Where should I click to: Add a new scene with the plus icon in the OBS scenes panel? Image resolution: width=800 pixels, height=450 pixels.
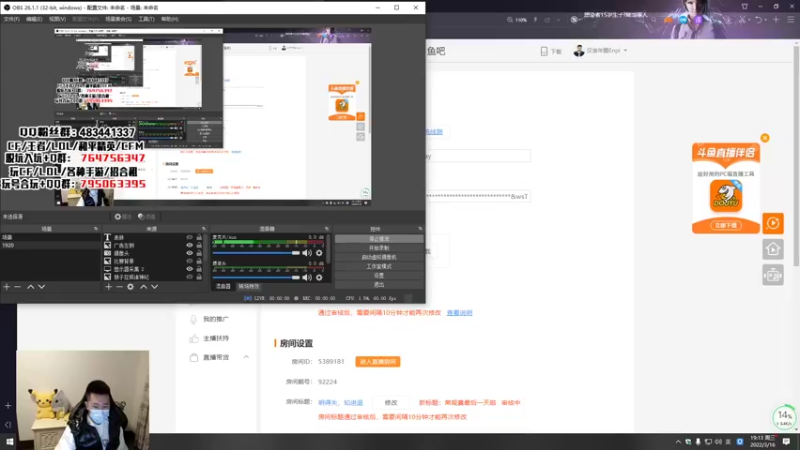tap(7, 287)
